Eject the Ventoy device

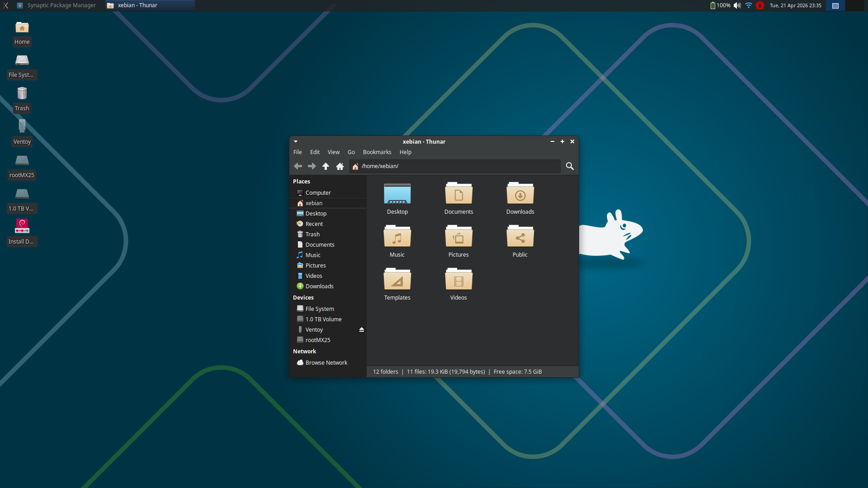point(362,330)
